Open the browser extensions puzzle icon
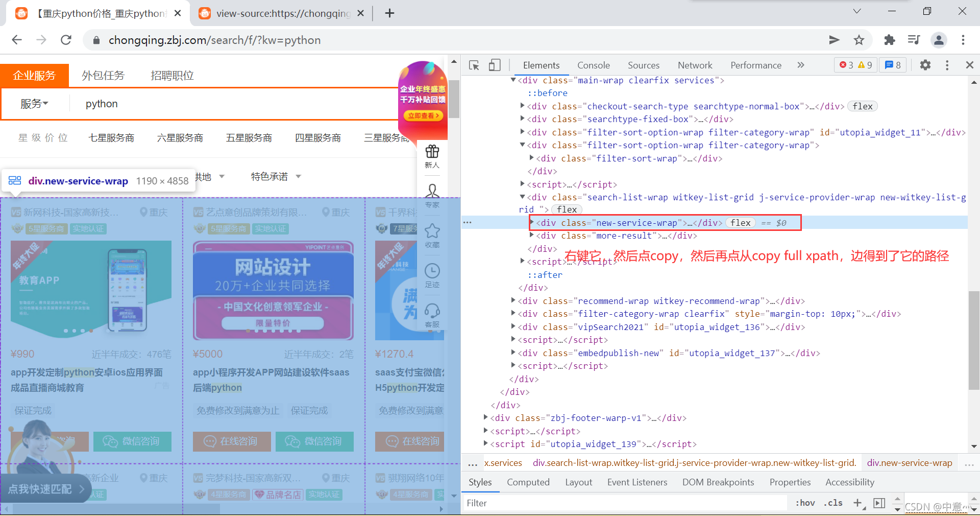The image size is (980, 516). click(889, 40)
